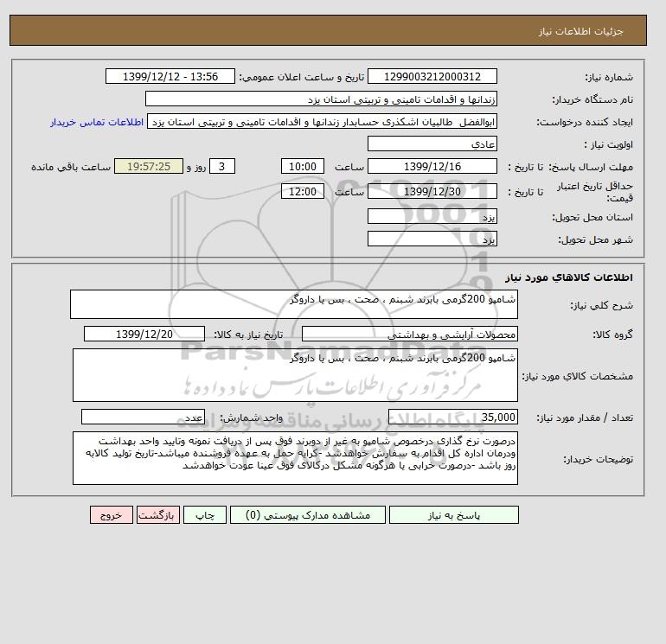666x644 pixels.
Task: Click the label حداقل تاریخ اعتبار قیمت
Action: point(595,192)
